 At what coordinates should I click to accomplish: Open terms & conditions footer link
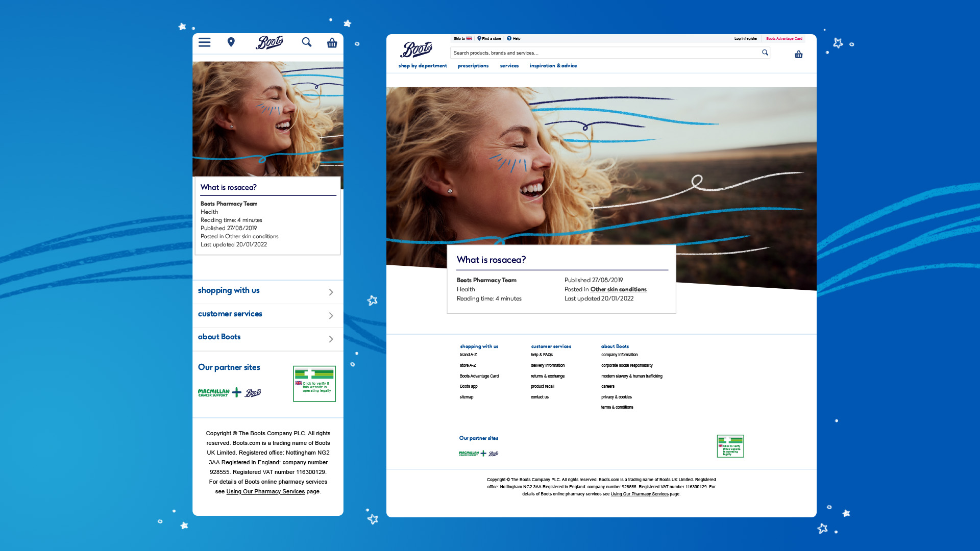pos(617,407)
